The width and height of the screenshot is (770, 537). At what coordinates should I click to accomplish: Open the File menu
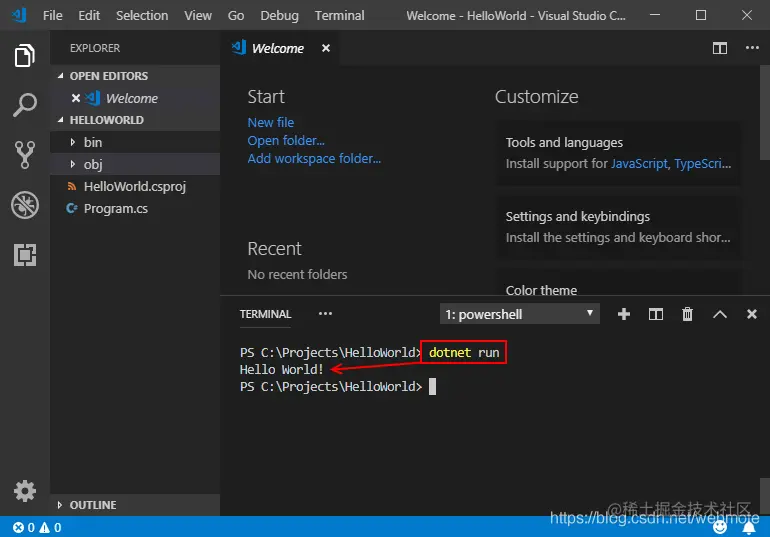pyautogui.click(x=53, y=16)
